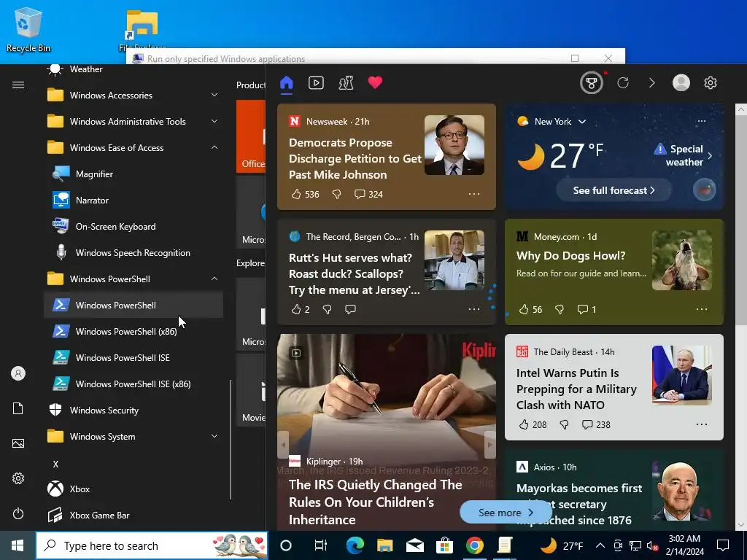Viewport: 747px width, 560px height.
Task: Collapse the Windows PowerShell folder
Action: click(x=133, y=279)
